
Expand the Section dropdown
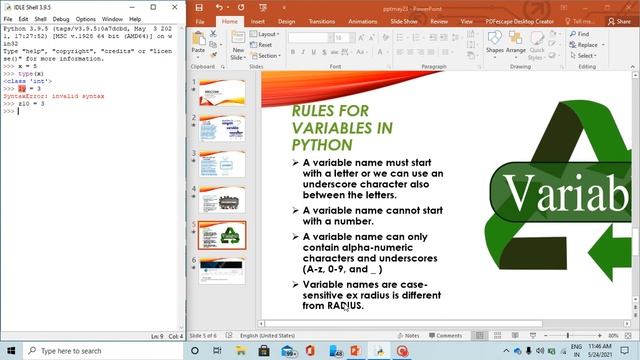tap(265, 56)
